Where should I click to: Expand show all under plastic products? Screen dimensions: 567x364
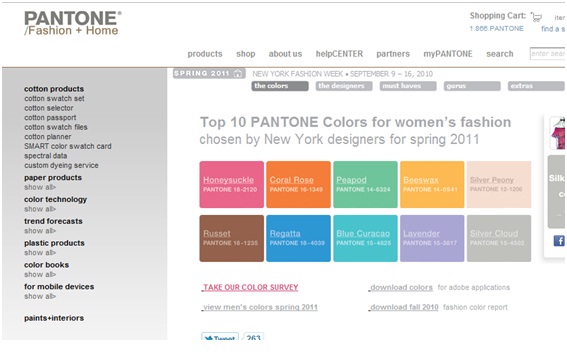(40, 253)
